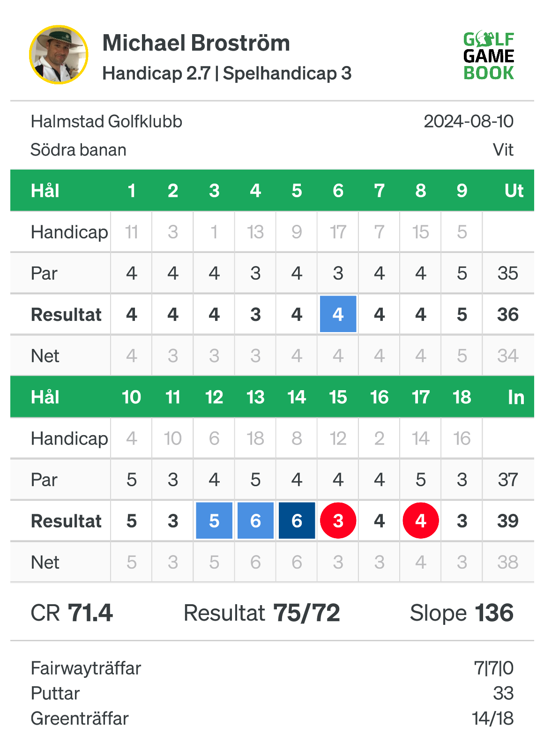Select the blue bogey score on hole 6
This screenshot has width=544, height=756.
coord(338,314)
